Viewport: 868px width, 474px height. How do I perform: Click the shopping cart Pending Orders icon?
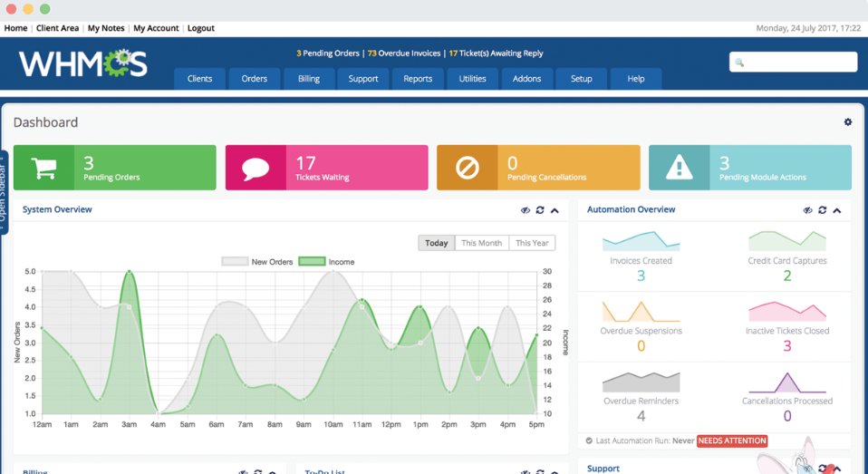click(x=43, y=168)
